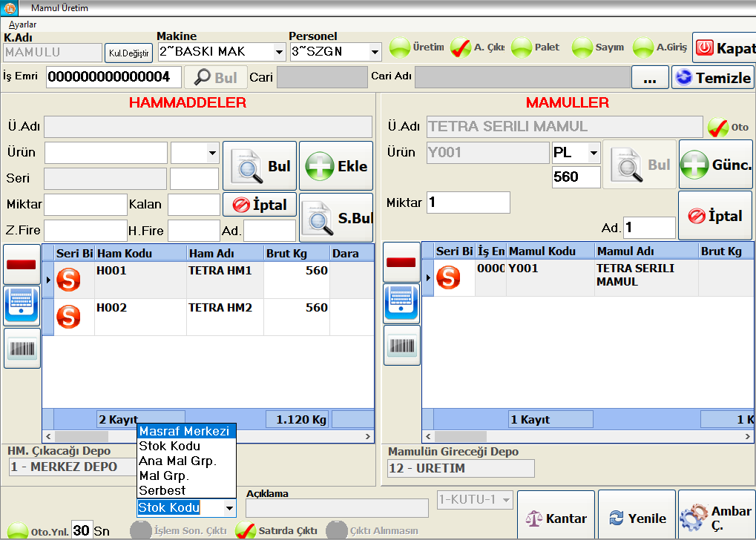Click the S serial icon for H002 row

click(x=69, y=317)
